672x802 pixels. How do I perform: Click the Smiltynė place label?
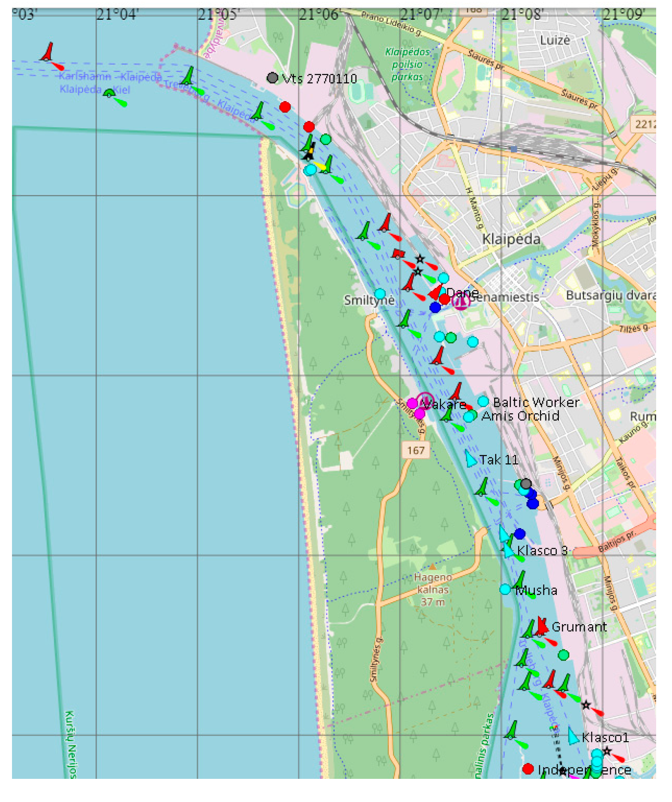click(x=369, y=300)
